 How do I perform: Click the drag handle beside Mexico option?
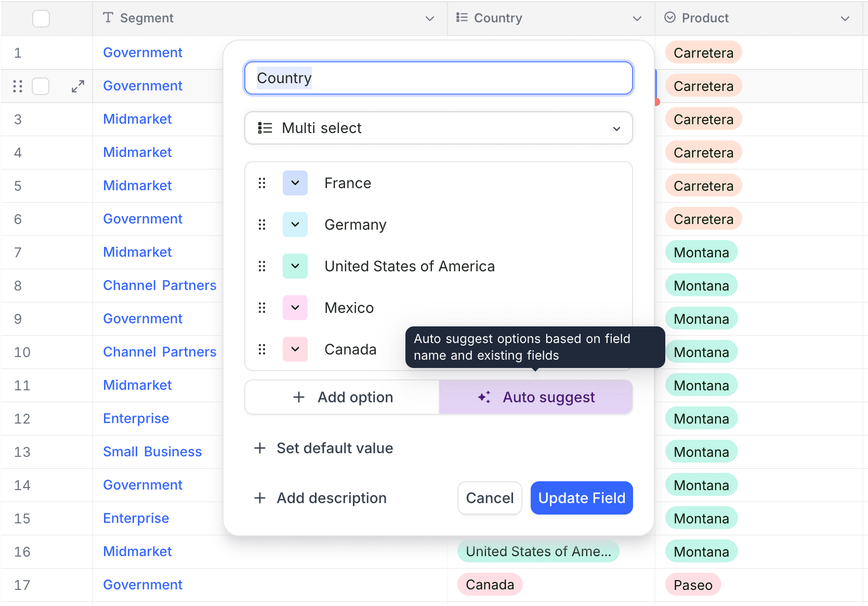point(262,308)
